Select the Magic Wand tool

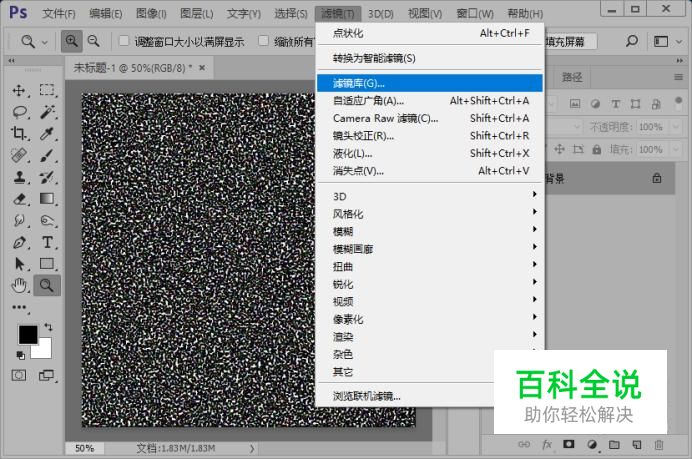pyautogui.click(x=47, y=112)
